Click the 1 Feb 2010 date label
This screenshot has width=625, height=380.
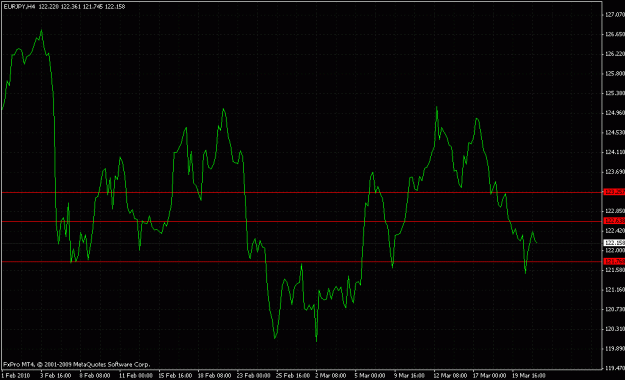tap(16, 375)
